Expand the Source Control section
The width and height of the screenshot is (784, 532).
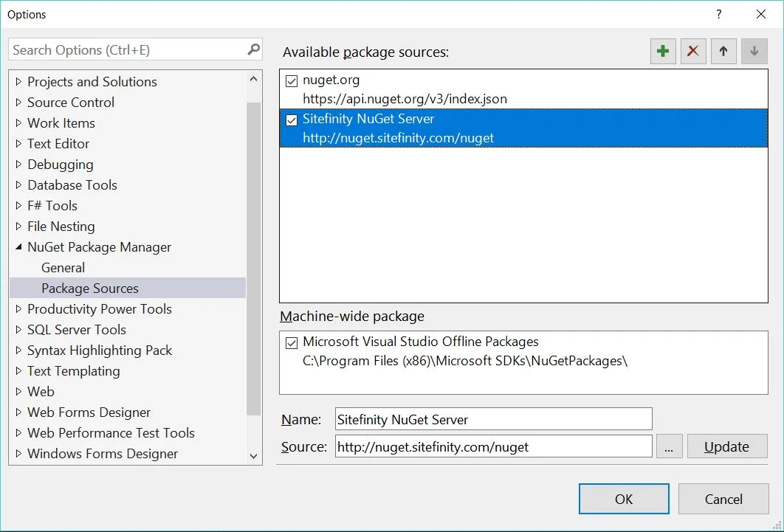pyautogui.click(x=18, y=102)
